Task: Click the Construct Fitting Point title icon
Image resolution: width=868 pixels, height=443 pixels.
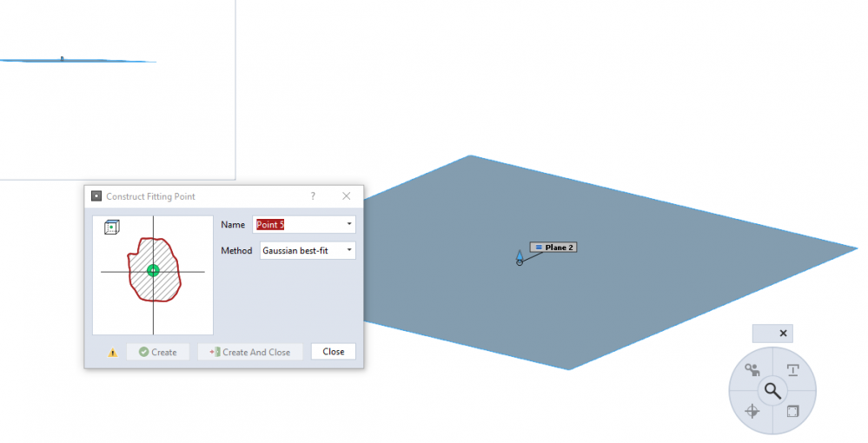Action: pos(96,196)
